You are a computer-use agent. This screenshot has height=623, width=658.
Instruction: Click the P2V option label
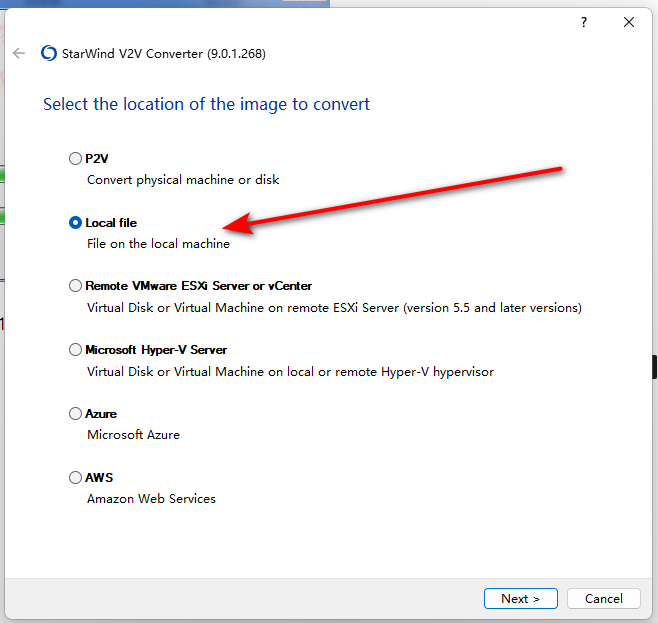click(x=97, y=159)
